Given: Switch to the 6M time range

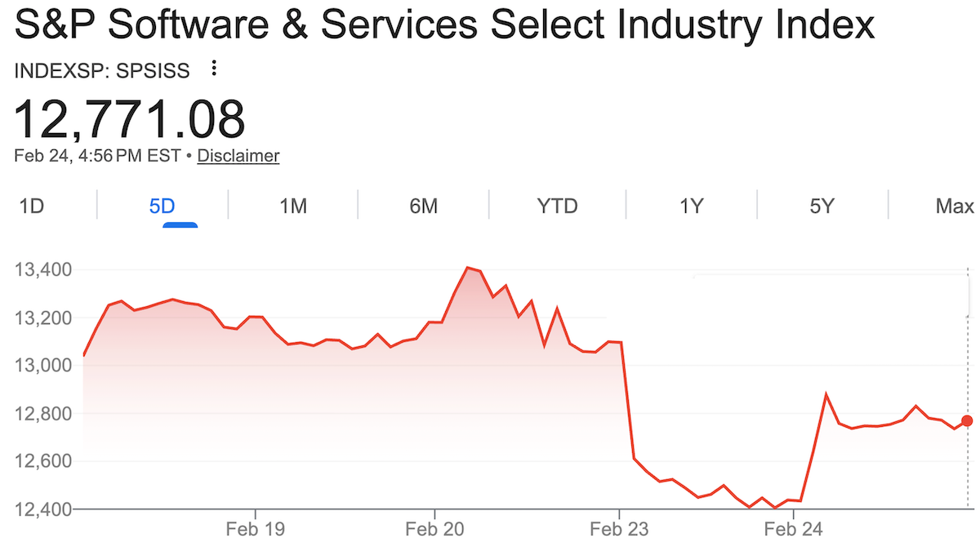Looking at the screenshot, I should pos(423,206).
